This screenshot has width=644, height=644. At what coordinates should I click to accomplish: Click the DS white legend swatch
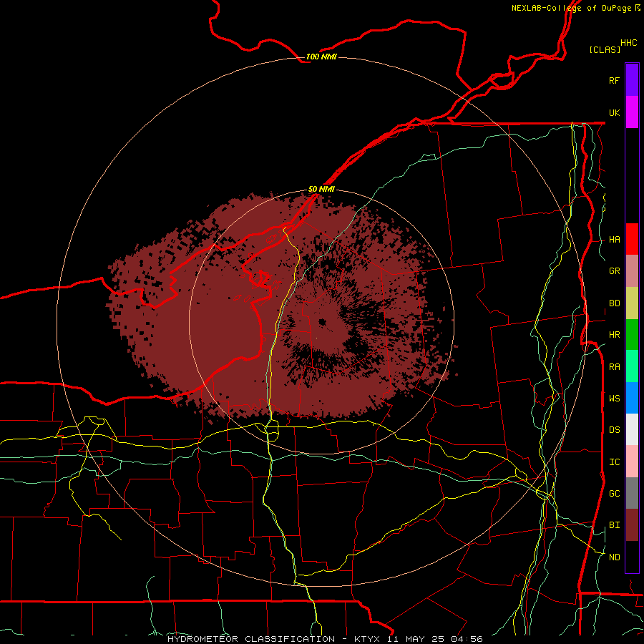click(x=632, y=429)
